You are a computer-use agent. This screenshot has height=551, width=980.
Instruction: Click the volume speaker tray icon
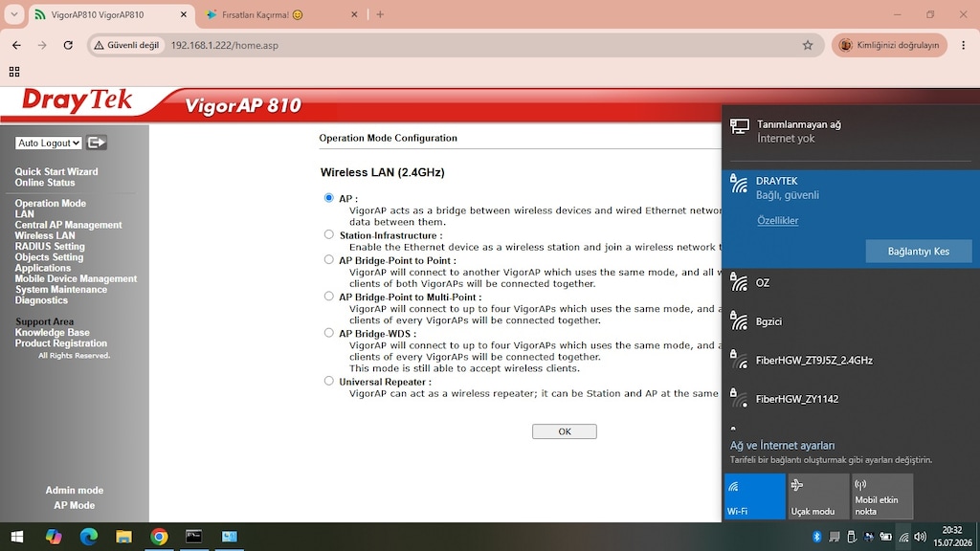(x=920, y=537)
